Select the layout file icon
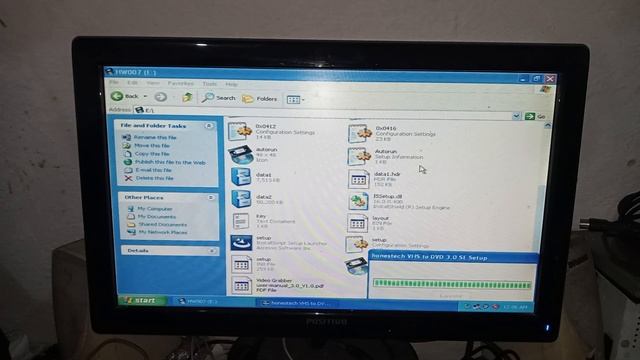The image size is (640, 360). click(x=357, y=223)
